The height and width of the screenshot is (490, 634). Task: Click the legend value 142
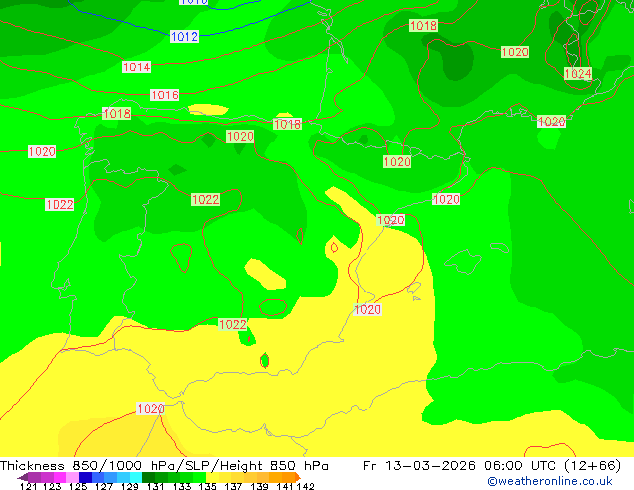[306, 486]
